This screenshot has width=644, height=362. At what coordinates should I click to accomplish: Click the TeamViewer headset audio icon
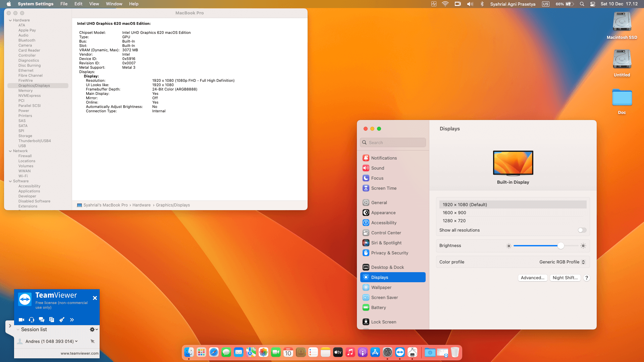tap(32, 320)
